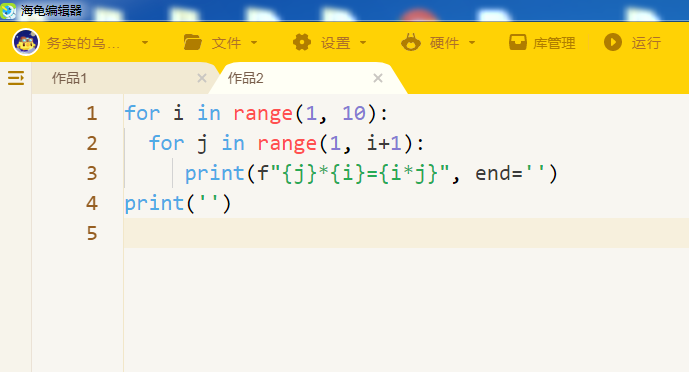Click the folder icon for 文件
This screenshot has height=372, width=689.
(192, 43)
